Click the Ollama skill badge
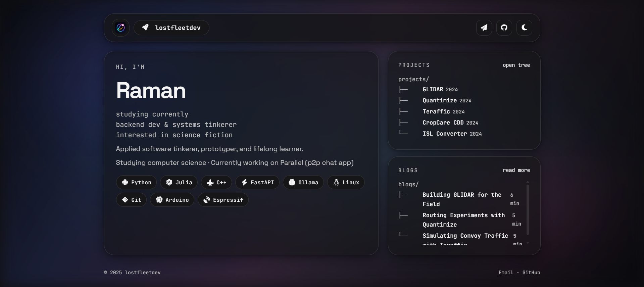The height and width of the screenshot is (287, 644). coord(303,182)
